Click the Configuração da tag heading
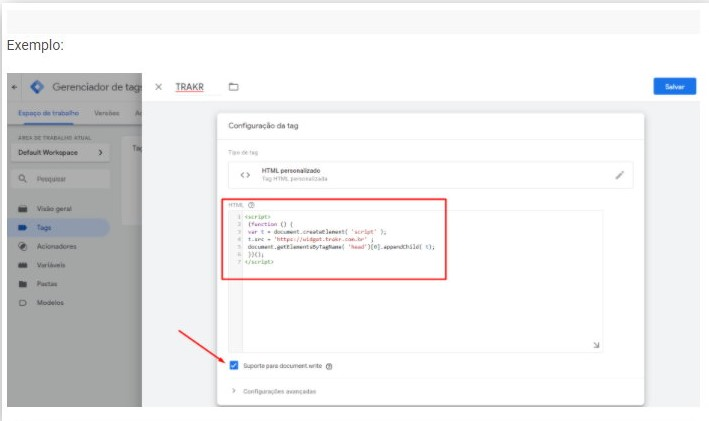 263,126
